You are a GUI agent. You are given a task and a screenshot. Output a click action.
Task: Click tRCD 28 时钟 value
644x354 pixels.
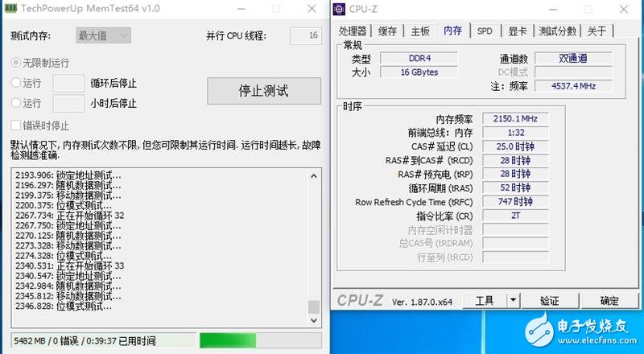click(515, 161)
